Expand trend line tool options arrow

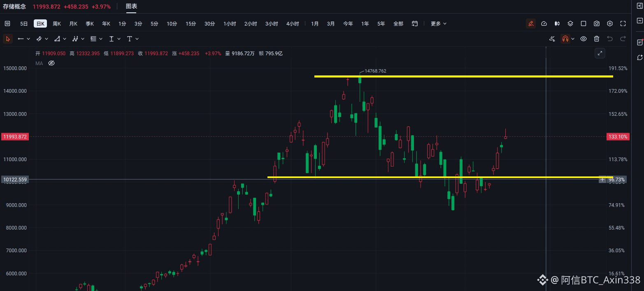click(x=28, y=39)
